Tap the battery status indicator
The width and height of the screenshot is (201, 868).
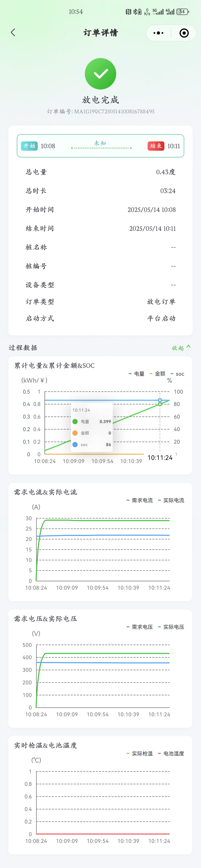(182, 12)
